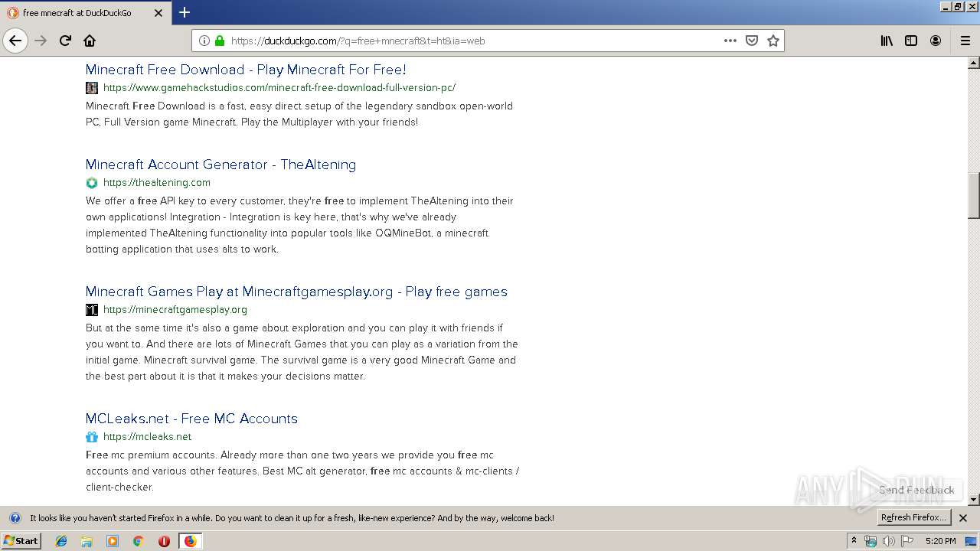Show hidden tray icons arrow
The image size is (980, 551).
854,541
